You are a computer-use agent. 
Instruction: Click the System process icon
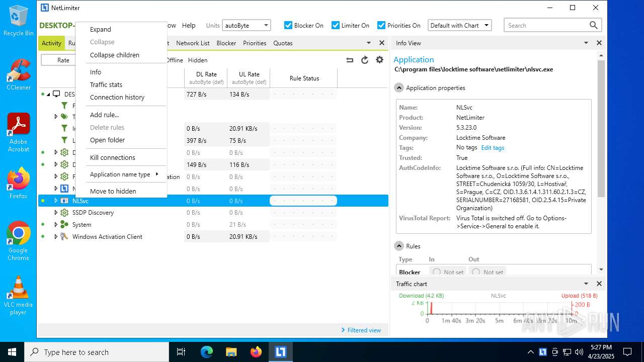(x=64, y=225)
